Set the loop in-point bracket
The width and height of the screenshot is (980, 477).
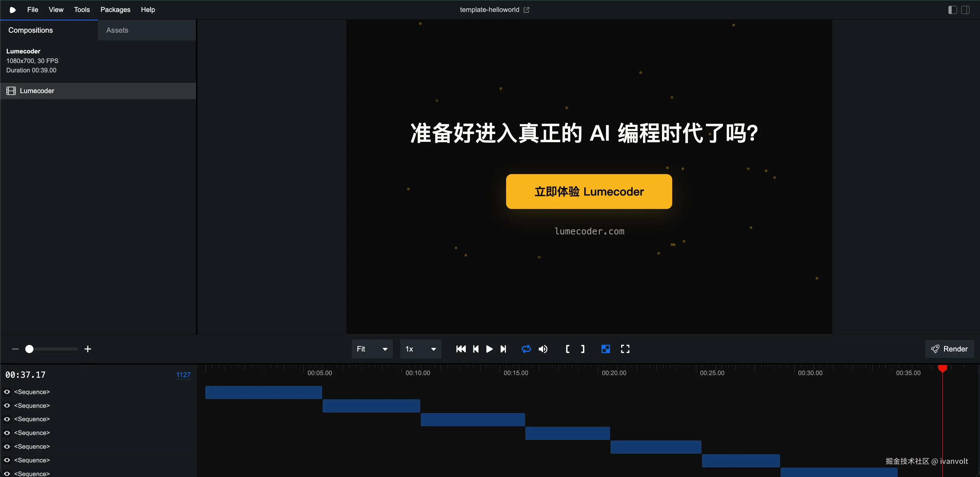pos(567,349)
